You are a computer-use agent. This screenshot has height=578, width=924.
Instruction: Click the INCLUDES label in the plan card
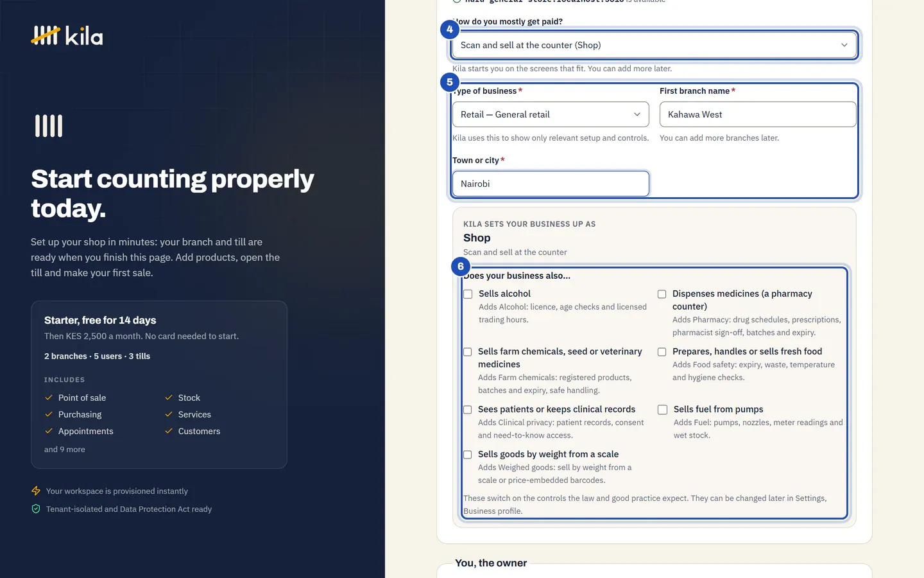(64, 380)
